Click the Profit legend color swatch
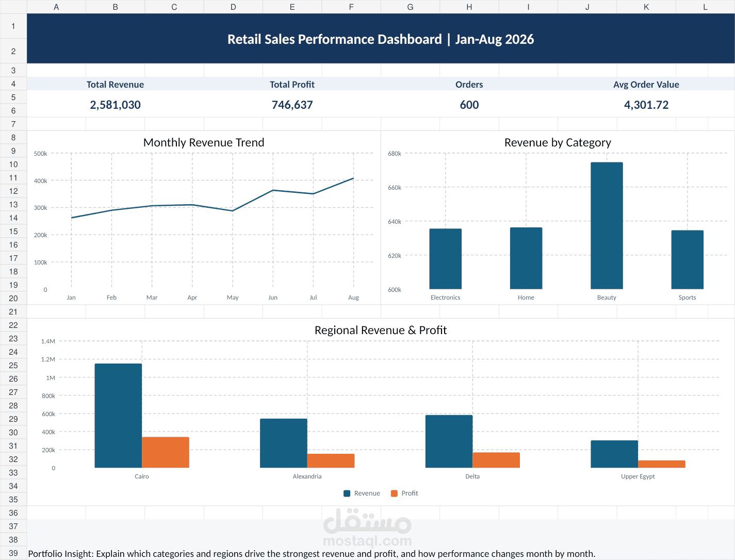The height and width of the screenshot is (560, 735). tap(395, 493)
